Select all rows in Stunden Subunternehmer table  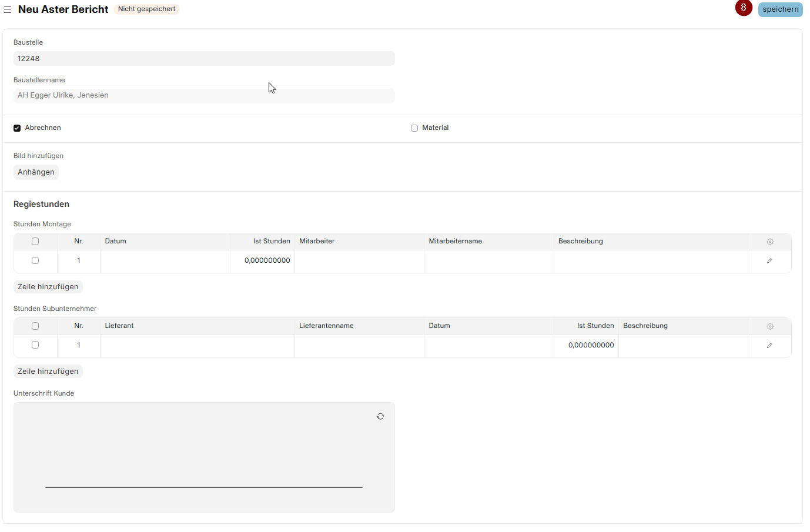pyautogui.click(x=35, y=326)
